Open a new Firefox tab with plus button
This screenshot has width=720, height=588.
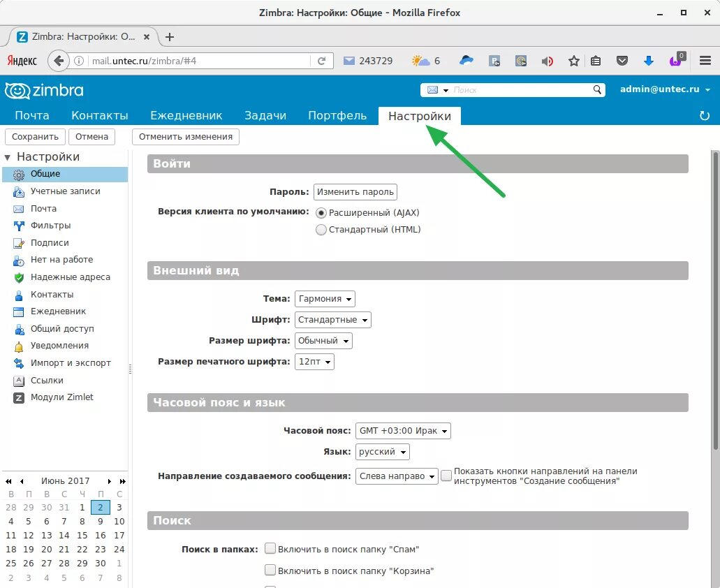tap(170, 37)
